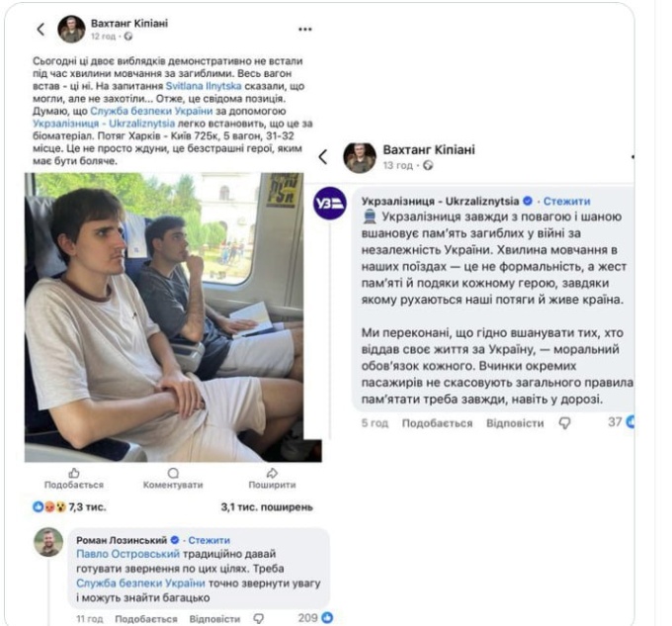Click the Поширити share arrow icon
This screenshot has height=626, width=672.
272,474
